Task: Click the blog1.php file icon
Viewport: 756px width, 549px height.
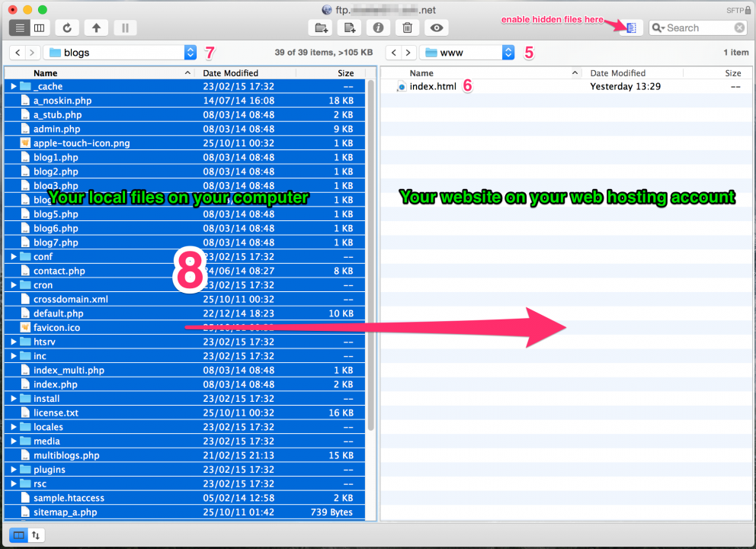Action: (x=25, y=157)
